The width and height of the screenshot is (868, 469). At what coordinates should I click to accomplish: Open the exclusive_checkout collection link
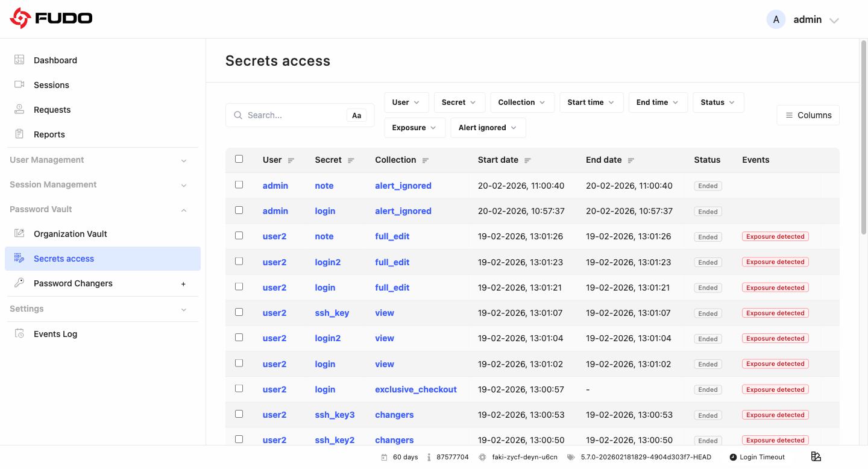(x=416, y=389)
